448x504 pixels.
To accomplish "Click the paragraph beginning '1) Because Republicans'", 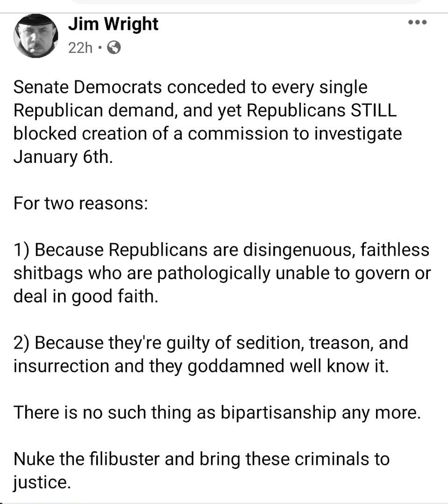I will [x=222, y=273].
